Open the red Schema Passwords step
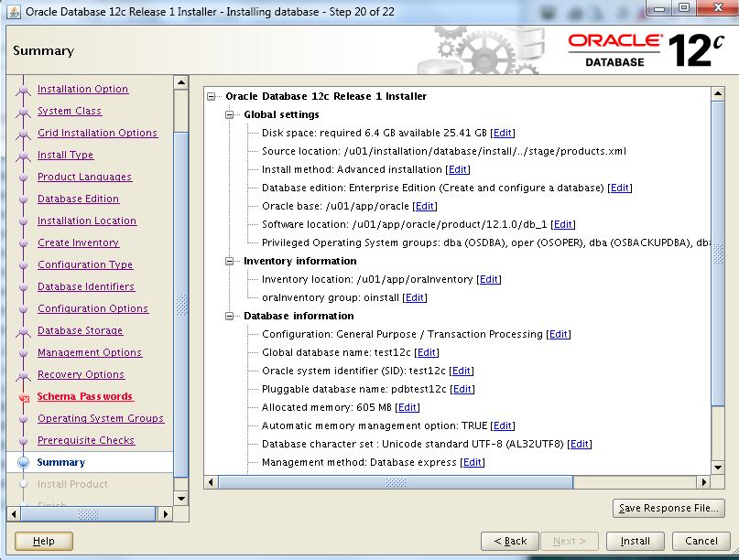The height and width of the screenshot is (560, 739). point(85,396)
